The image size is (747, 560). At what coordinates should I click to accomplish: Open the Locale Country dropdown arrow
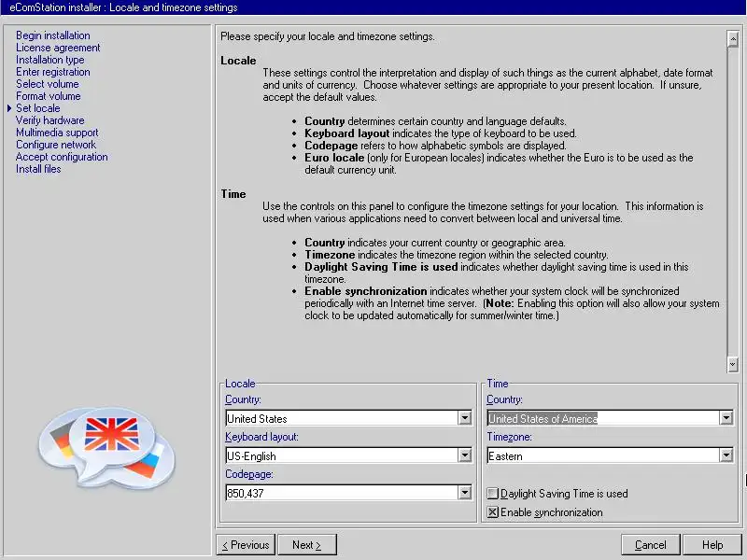tap(464, 418)
